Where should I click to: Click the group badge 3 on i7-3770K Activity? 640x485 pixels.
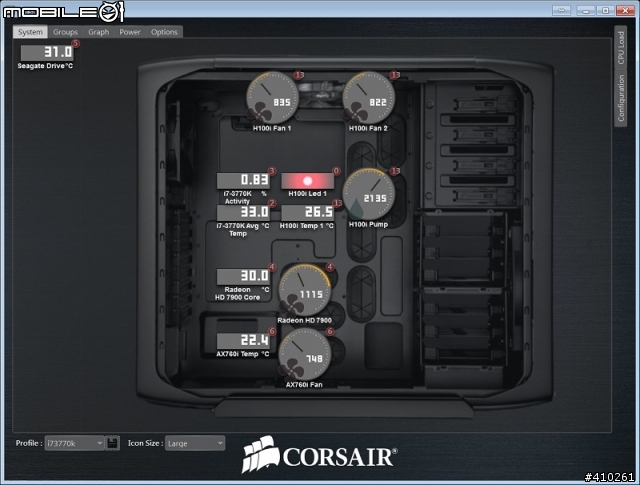[272, 171]
